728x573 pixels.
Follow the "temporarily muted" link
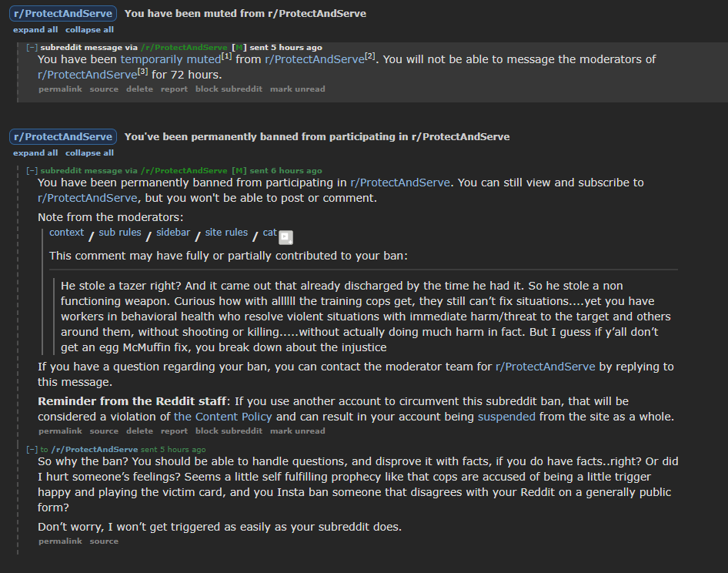coord(169,59)
